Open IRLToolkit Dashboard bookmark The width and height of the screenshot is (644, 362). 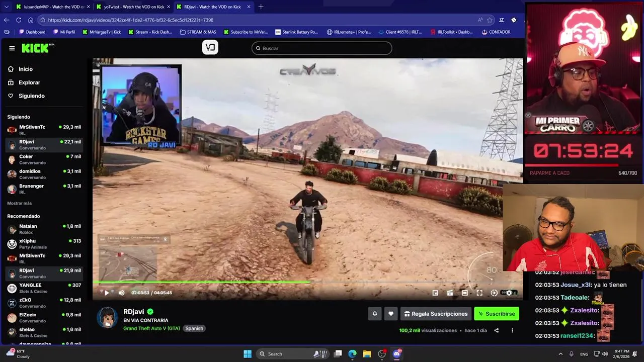452,32
